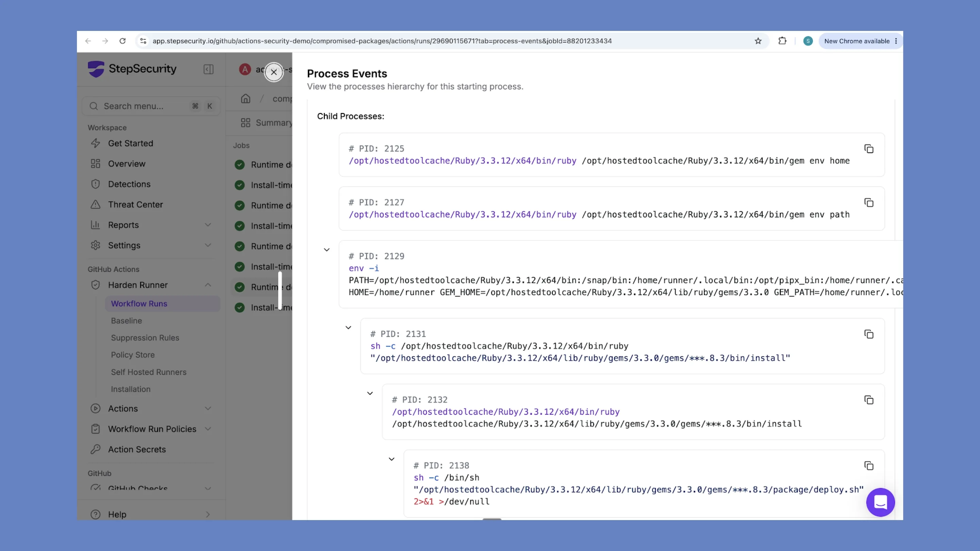980x551 pixels.
Task: Click 'Child Processes:' heading
Action: 350,116
